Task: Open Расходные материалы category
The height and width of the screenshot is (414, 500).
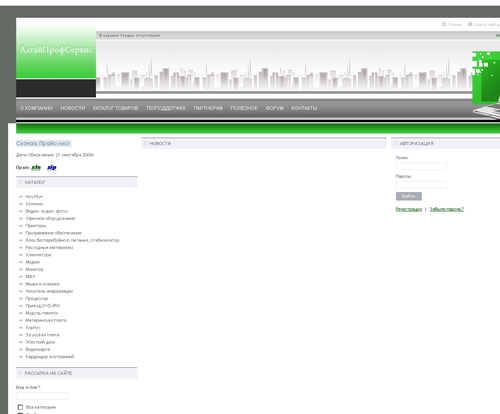Action: (x=49, y=248)
